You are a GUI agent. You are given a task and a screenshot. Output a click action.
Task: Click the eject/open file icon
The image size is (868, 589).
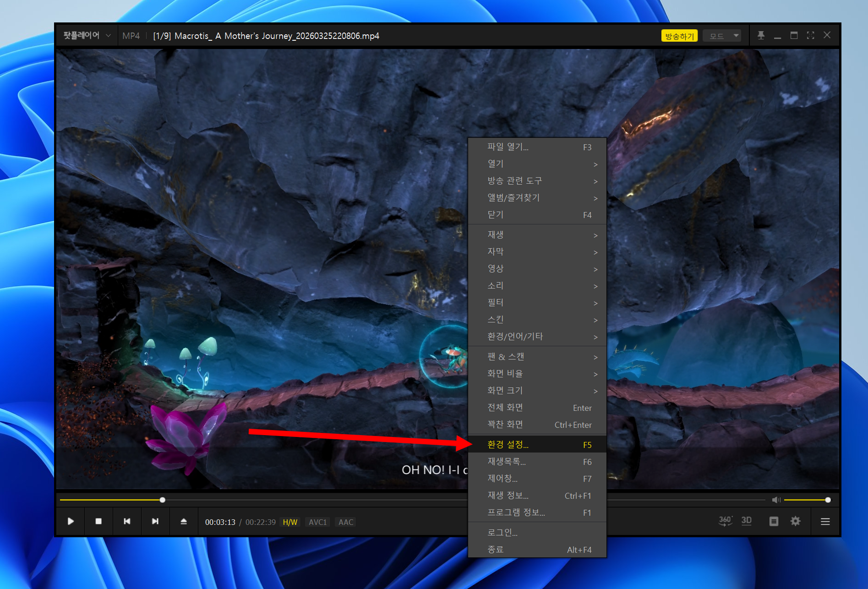pyautogui.click(x=184, y=521)
